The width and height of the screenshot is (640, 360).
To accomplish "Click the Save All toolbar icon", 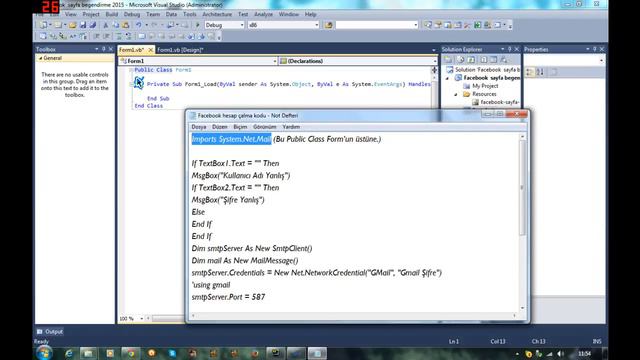I will click(x=93, y=25).
